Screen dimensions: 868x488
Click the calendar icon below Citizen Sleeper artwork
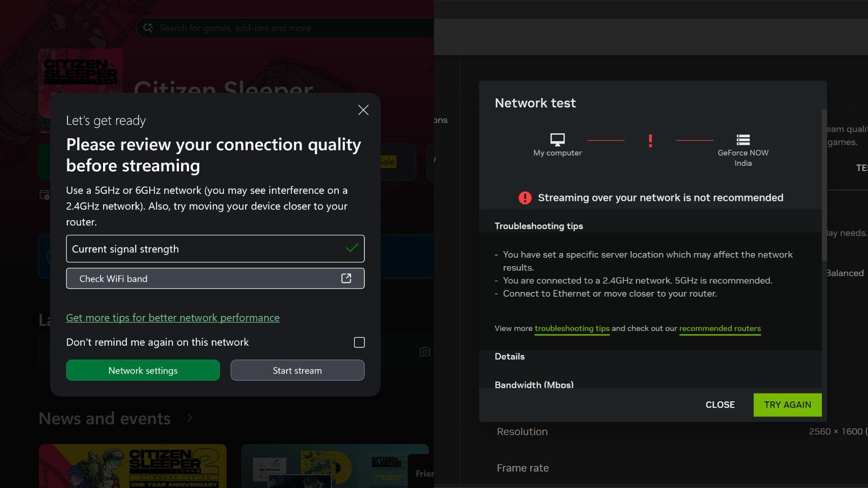(x=44, y=195)
